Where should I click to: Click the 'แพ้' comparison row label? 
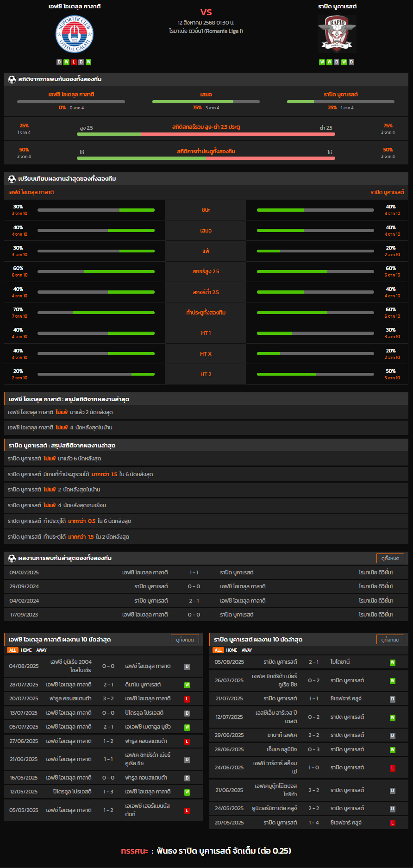[206, 251]
